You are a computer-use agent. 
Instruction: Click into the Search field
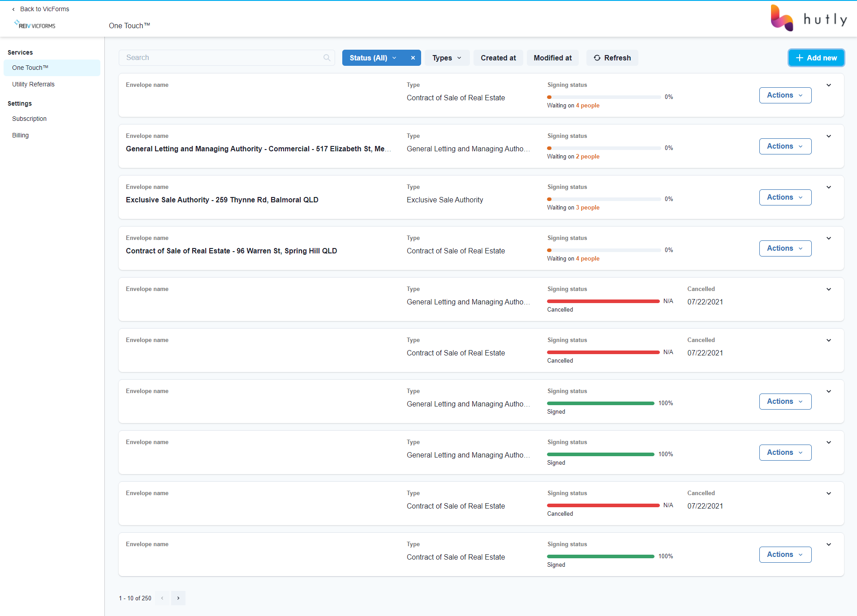(222, 58)
